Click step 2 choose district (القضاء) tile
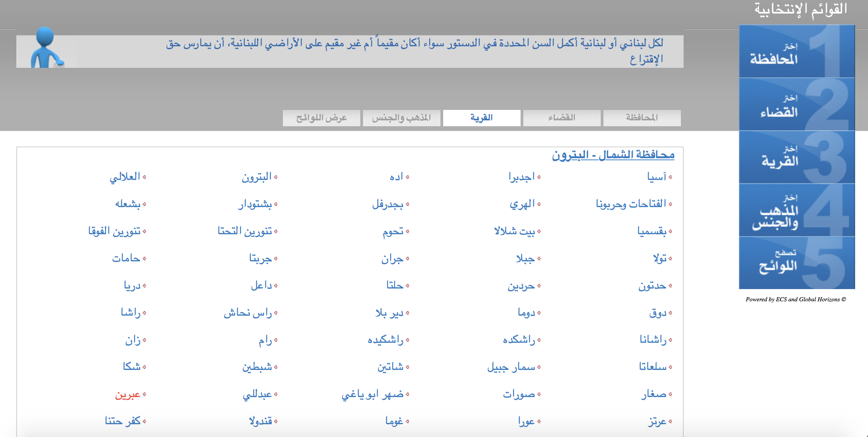 coord(796,104)
